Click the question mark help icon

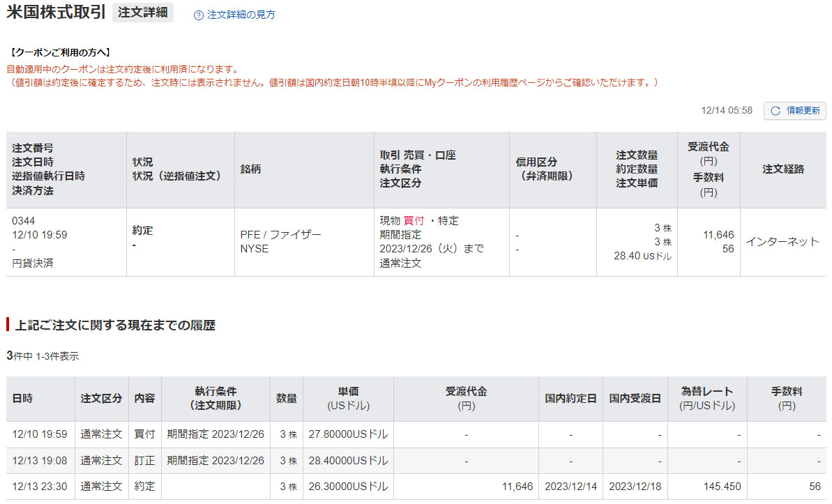199,15
